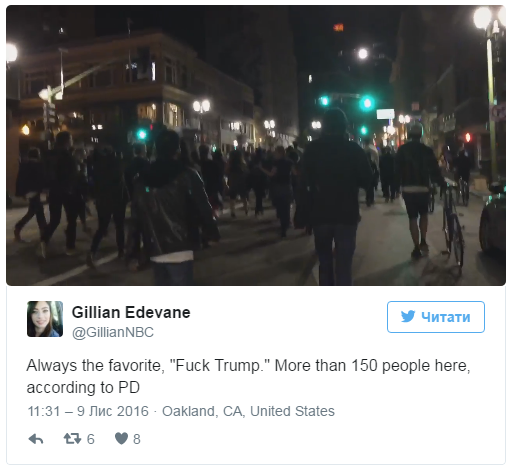Open Gillian Edevane's profile avatar photo

tap(45, 319)
